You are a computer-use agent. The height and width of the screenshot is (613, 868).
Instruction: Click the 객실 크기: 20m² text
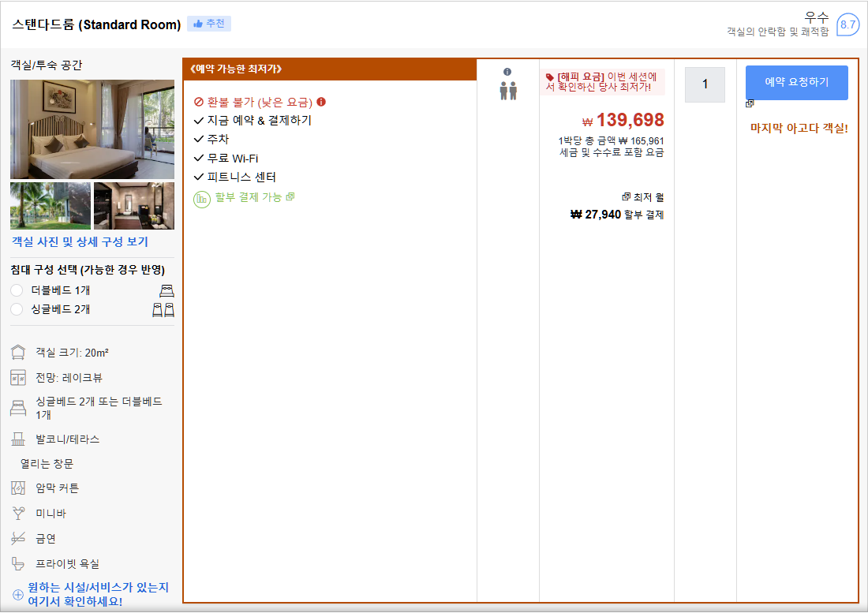[72, 353]
